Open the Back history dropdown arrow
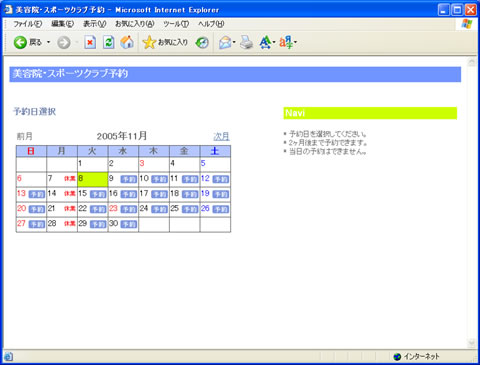The height and width of the screenshot is (365, 480). pos(49,42)
